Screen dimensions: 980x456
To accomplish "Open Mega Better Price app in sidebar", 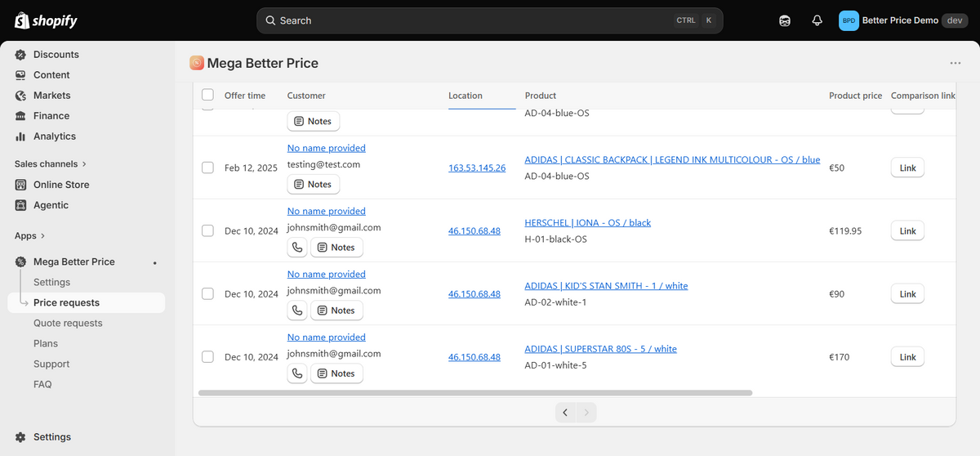I will [x=74, y=262].
